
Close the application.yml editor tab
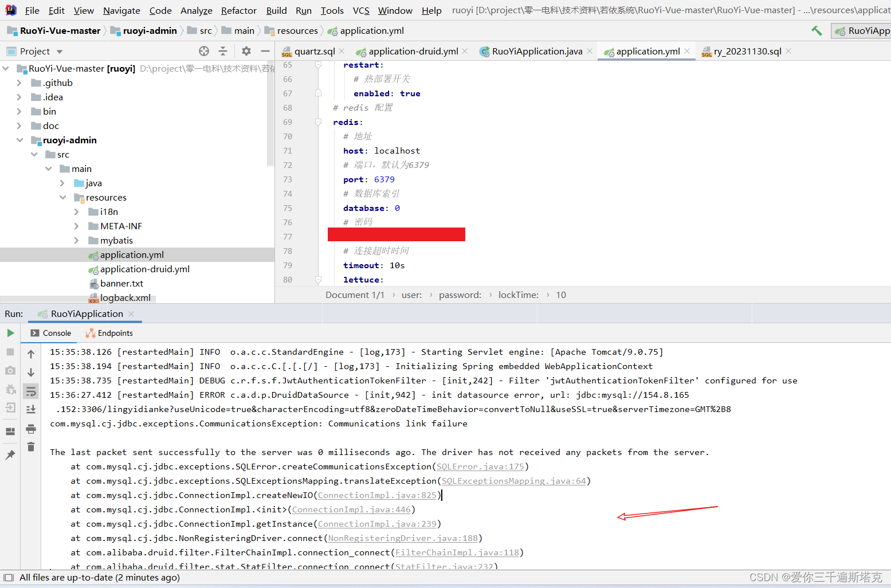tap(687, 51)
